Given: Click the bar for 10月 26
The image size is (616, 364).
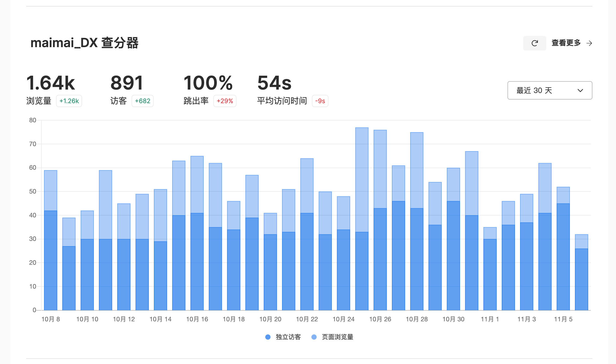Looking at the screenshot, I should click(x=380, y=220).
